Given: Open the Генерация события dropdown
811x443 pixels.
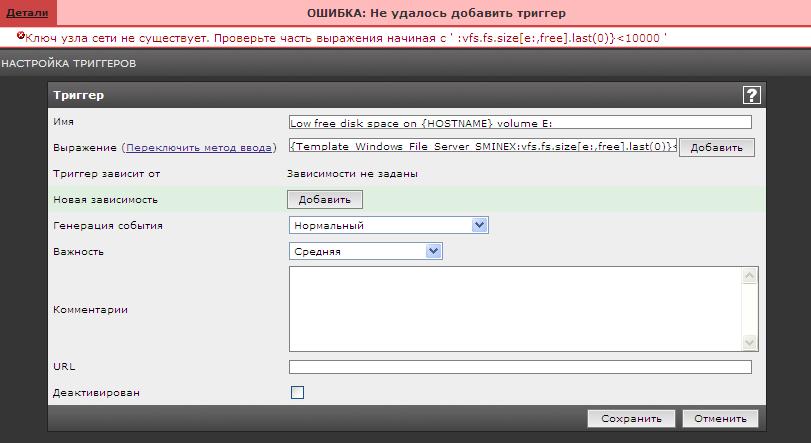Looking at the screenshot, I should (388, 225).
